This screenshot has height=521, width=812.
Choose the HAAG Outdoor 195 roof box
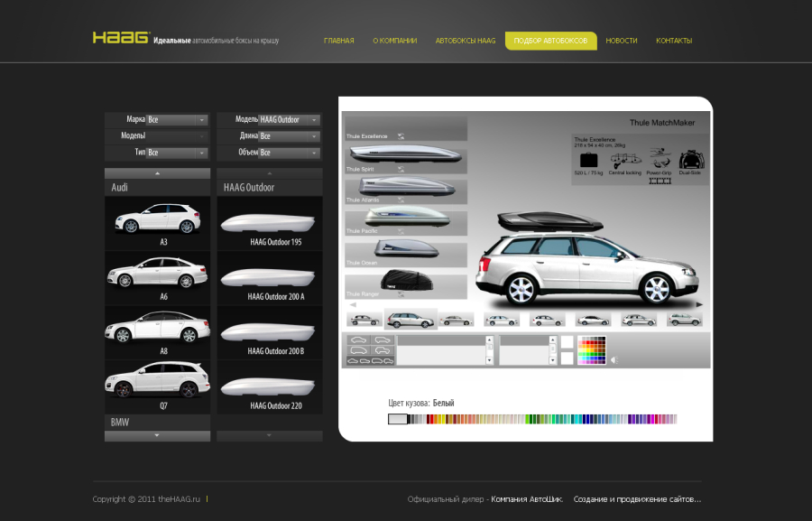point(269,223)
